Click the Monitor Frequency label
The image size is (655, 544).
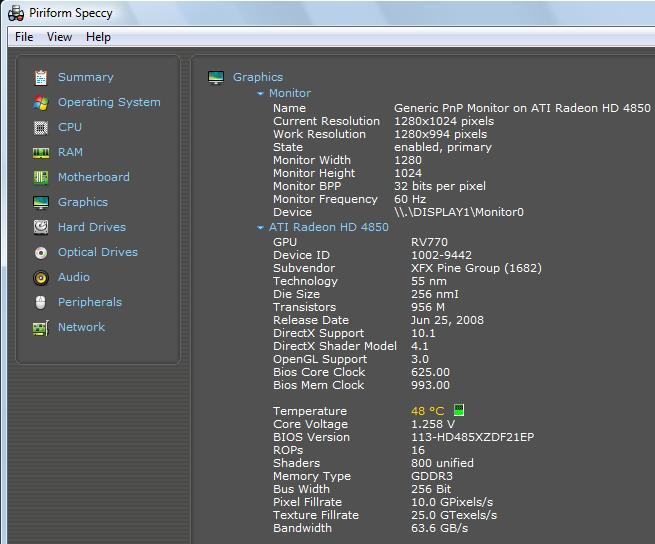[x=325, y=199]
